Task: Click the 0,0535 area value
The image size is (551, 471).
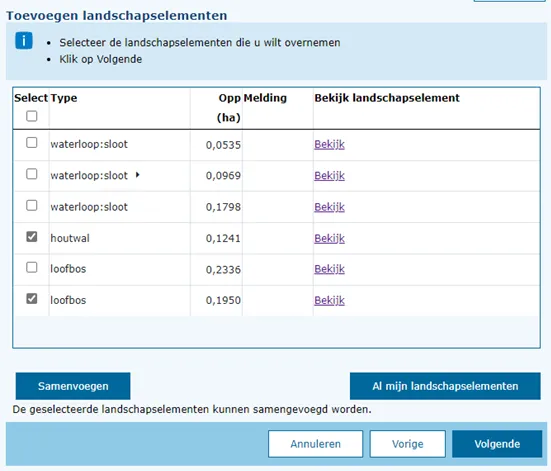Action: (223, 145)
